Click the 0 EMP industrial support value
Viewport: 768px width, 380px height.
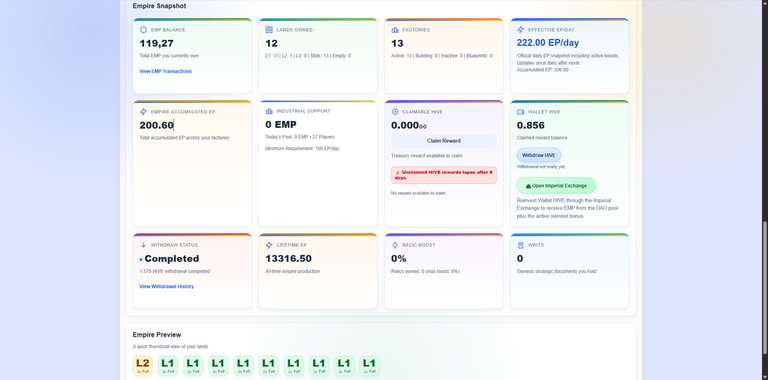281,124
